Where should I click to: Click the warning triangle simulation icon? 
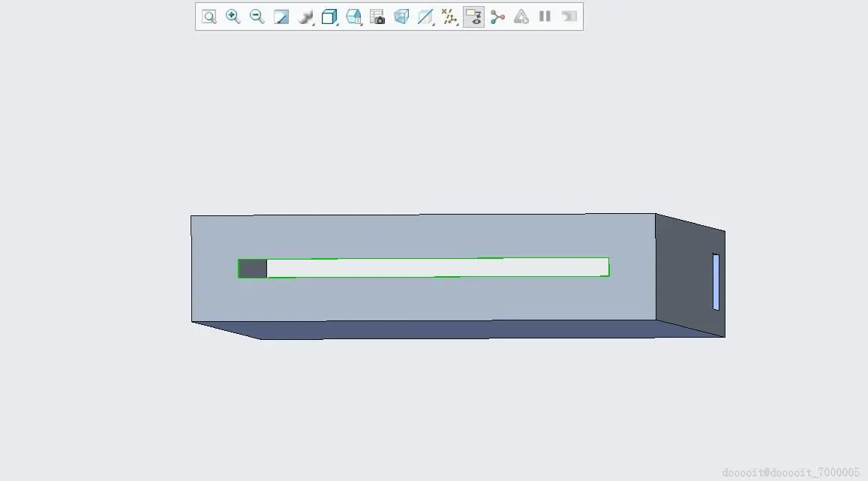521,17
